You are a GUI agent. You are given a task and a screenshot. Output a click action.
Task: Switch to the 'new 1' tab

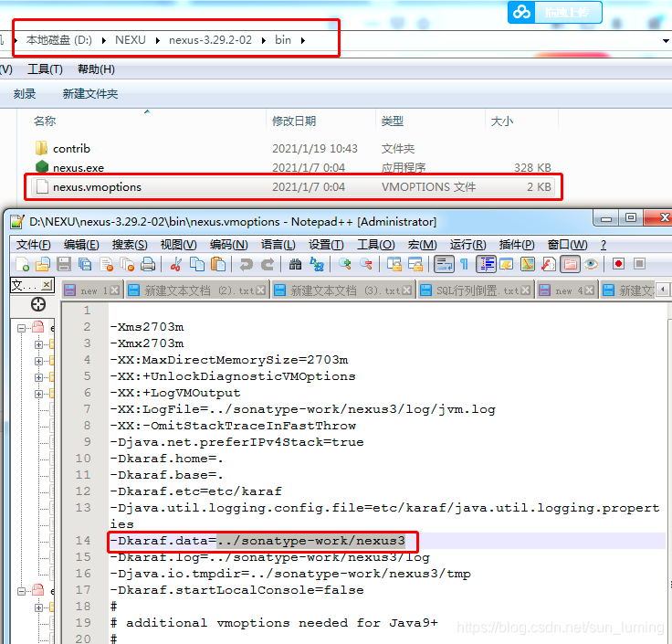coord(91,290)
